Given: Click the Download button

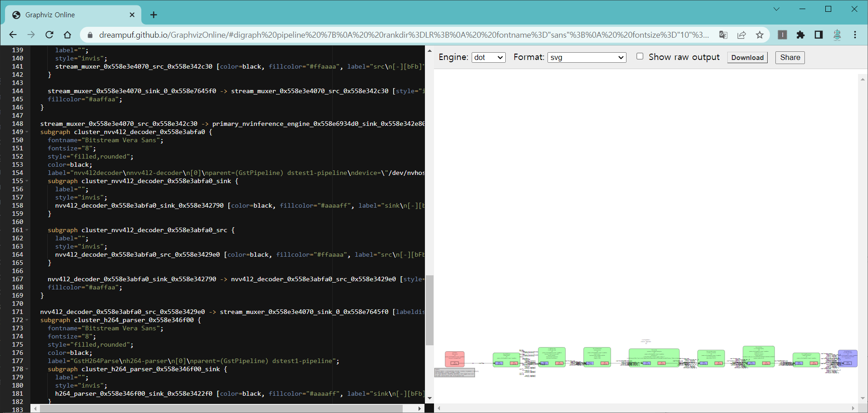Looking at the screenshot, I should point(747,58).
